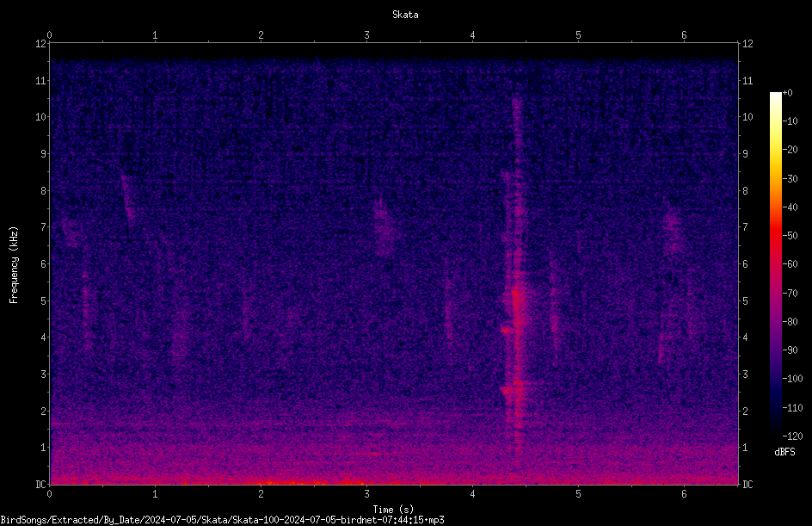Click the "Time (s)" axis label
Image resolution: width=812 pixels, height=526 pixels.
pyautogui.click(x=393, y=510)
